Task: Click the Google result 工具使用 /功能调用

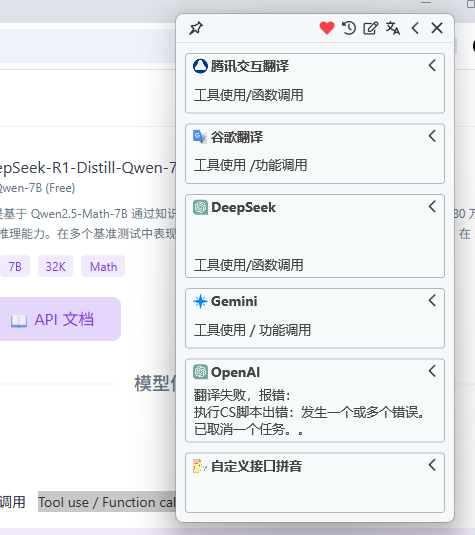Action: click(x=250, y=165)
